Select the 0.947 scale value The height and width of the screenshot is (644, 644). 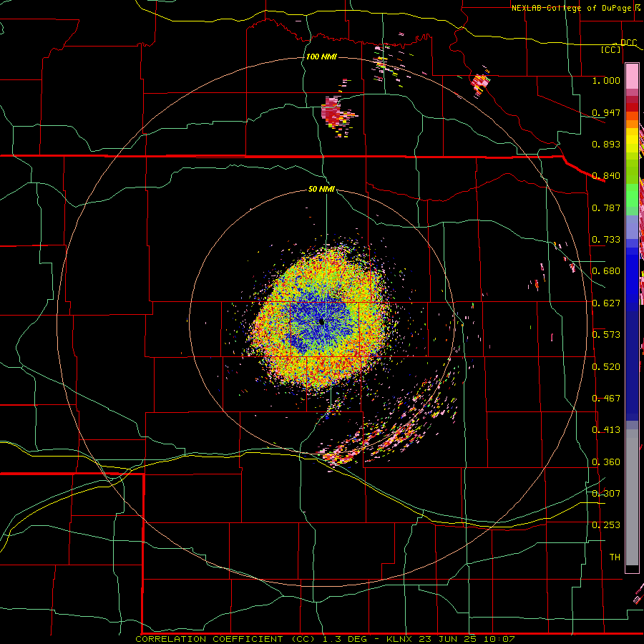click(606, 112)
